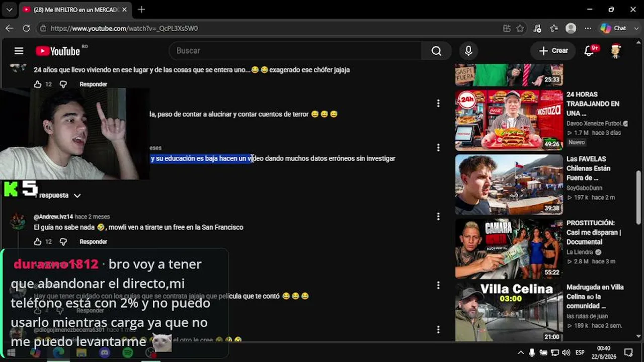Open Copilot Chat in the browser toolbar

(x=614, y=28)
